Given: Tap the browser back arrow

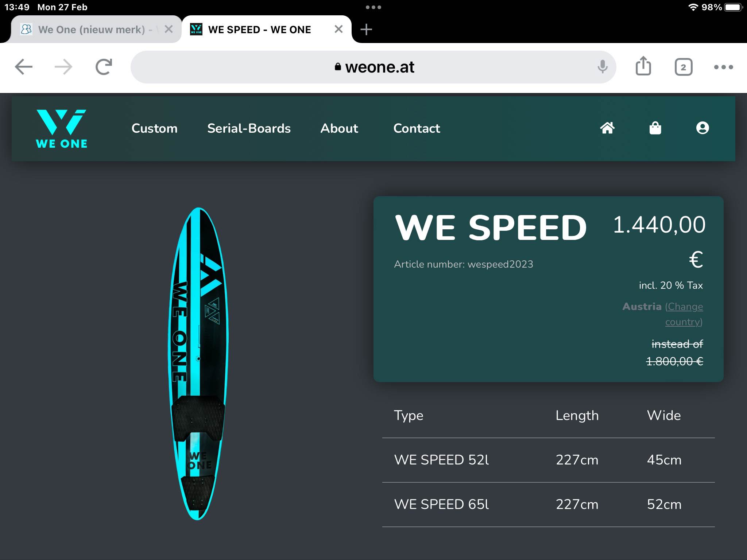Looking at the screenshot, I should [24, 67].
